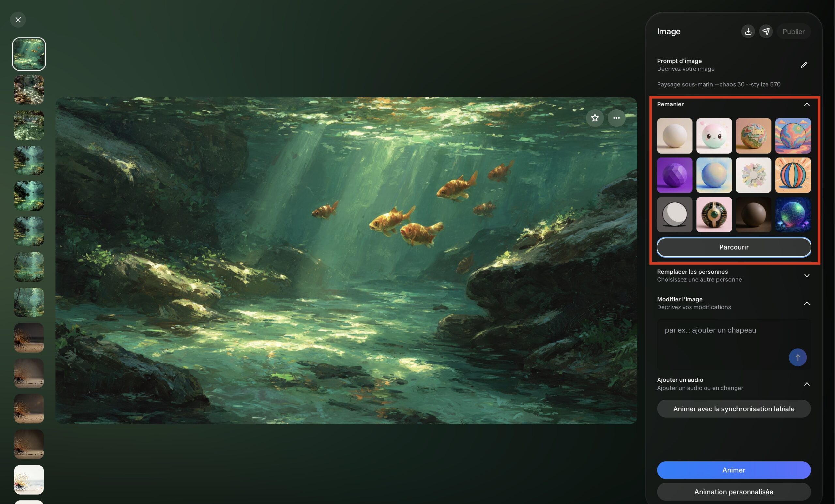Select the pastel paper fan collage style
This screenshot has height=504, width=835.
[x=753, y=175]
